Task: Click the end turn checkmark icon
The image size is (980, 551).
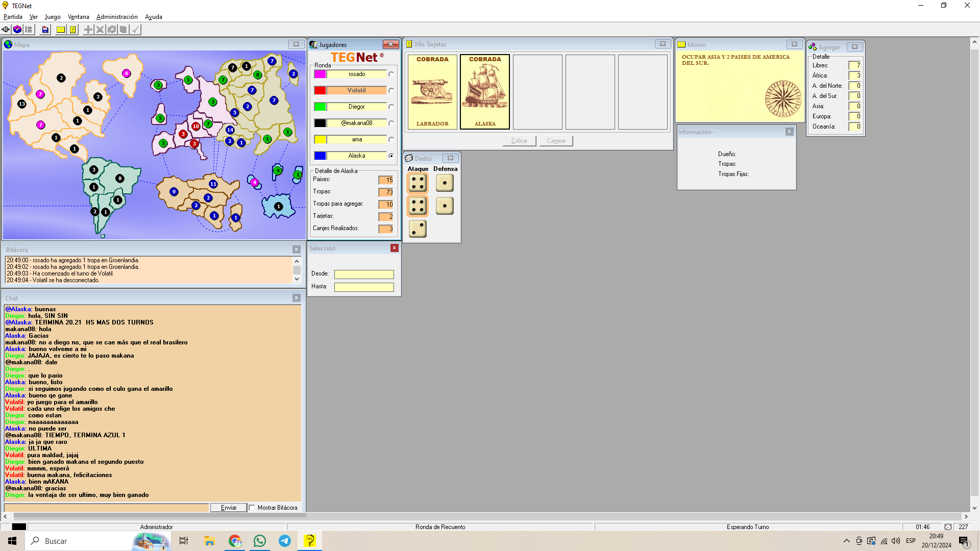Action: point(135,30)
